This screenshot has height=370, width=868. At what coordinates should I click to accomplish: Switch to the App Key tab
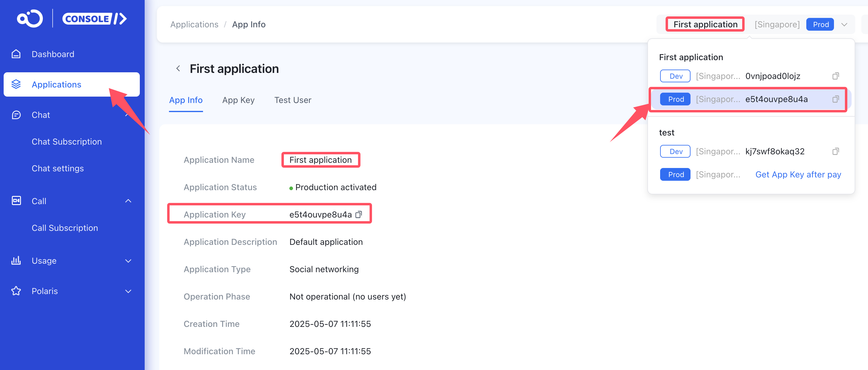(238, 100)
